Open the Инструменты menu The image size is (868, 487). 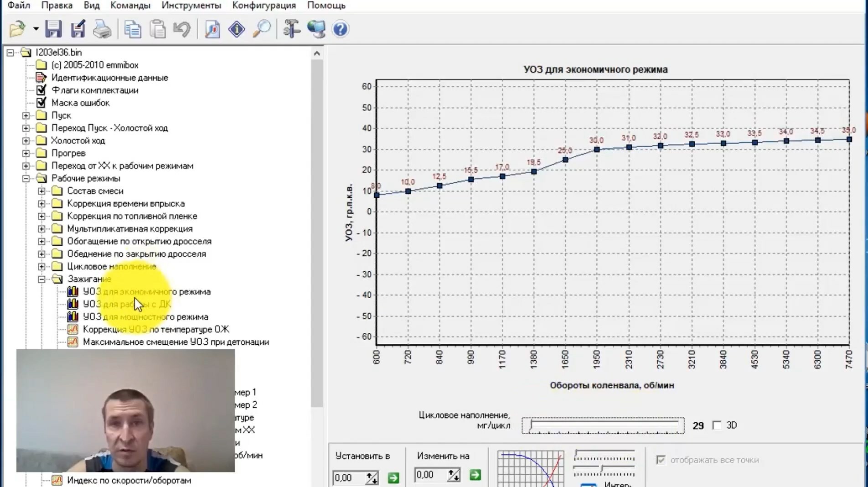click(x=191, y=5)
